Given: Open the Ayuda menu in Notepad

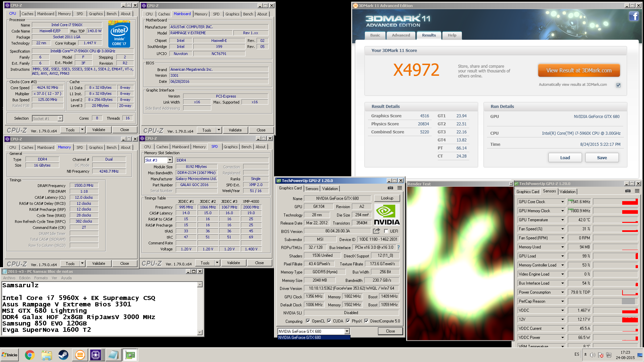Looking at the screenshot, I should click(66, 278).
